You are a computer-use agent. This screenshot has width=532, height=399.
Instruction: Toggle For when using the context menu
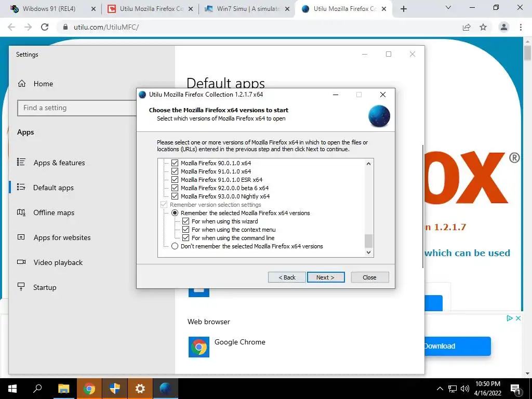[x=185, y=230]
